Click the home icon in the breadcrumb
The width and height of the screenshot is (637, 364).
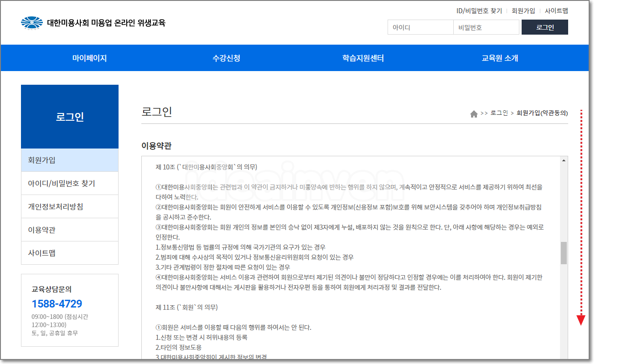tap(474, 113)
